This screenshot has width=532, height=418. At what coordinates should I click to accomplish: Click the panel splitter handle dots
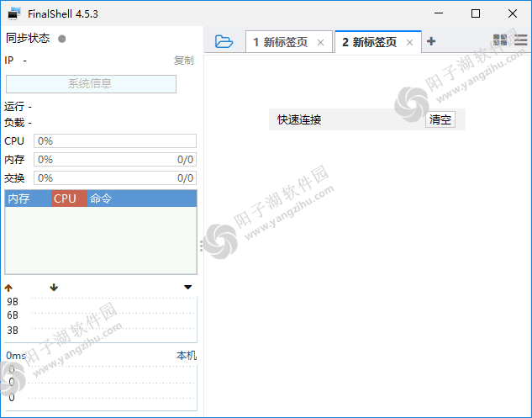pyautogui.click(x=201, y=246)
